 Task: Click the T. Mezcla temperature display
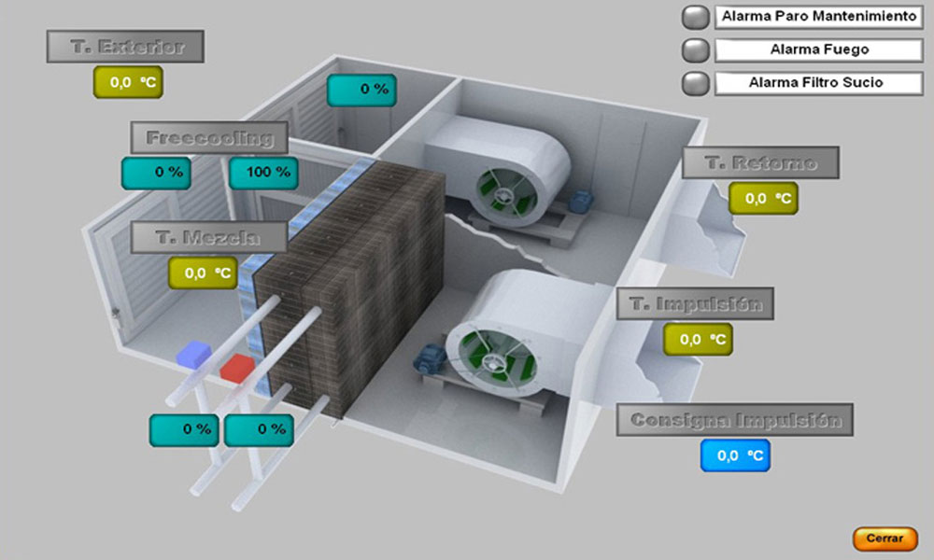(x=202, y=274)
